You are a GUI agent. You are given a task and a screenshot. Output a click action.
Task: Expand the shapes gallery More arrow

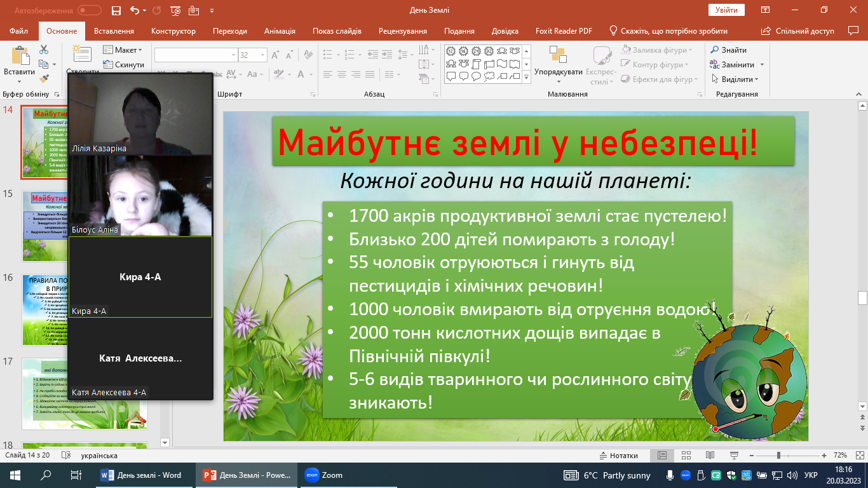tap(526, 77)
